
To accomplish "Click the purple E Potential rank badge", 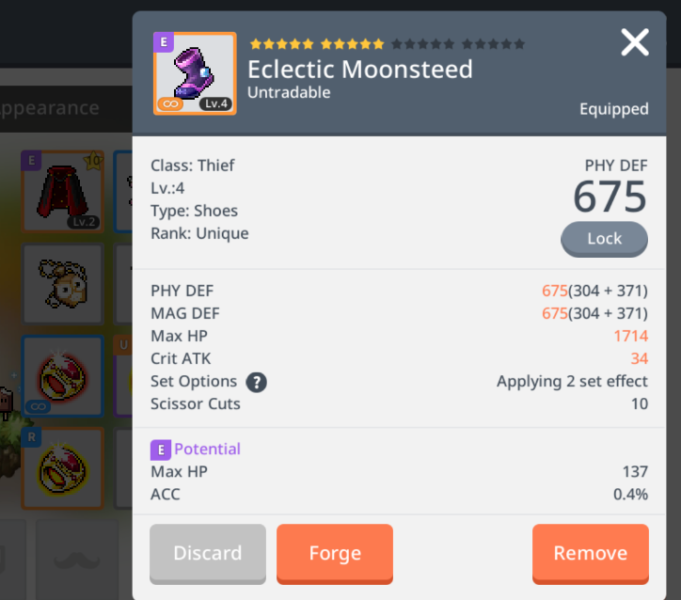I will (x=161, y=450).
